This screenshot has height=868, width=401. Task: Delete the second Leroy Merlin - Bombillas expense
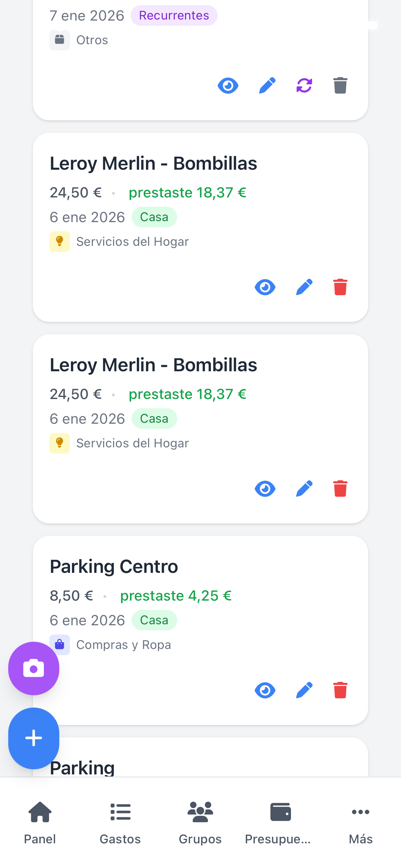coord(340,489)
